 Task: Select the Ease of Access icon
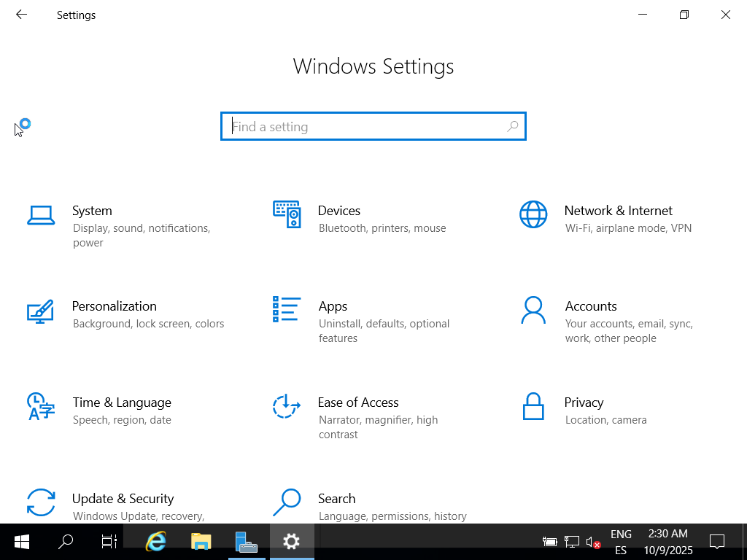(x=287, y=406)
